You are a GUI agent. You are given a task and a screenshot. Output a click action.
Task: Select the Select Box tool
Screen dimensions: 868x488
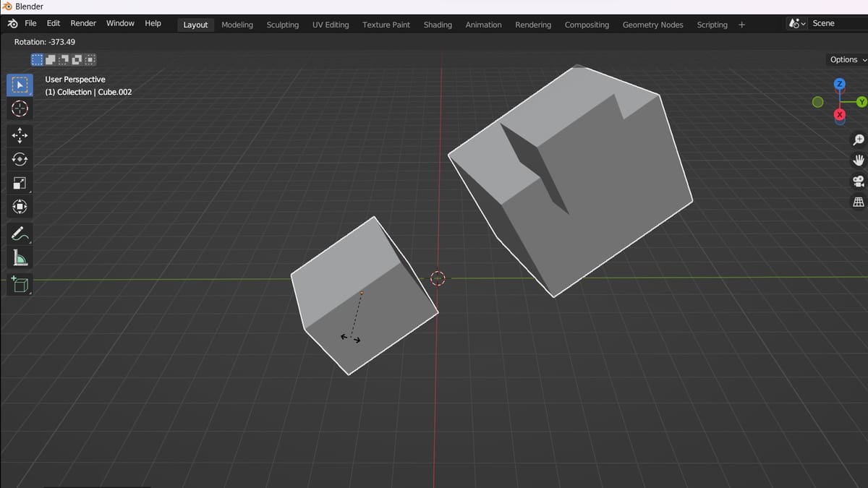(20, 85)
